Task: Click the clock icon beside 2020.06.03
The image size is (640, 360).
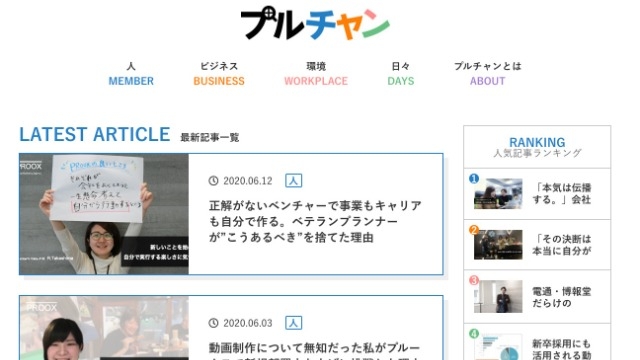Action: click(x=213, y=323)
